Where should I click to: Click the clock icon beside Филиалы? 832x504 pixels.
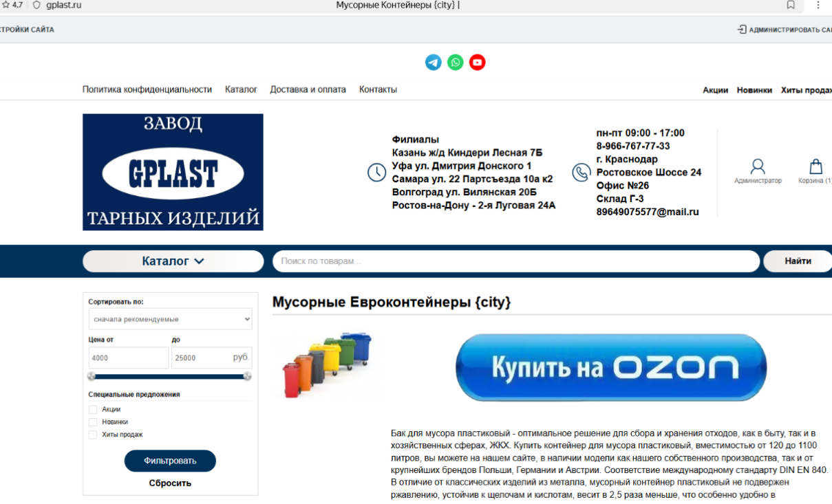pyautogui.click(x=376, y=172)
